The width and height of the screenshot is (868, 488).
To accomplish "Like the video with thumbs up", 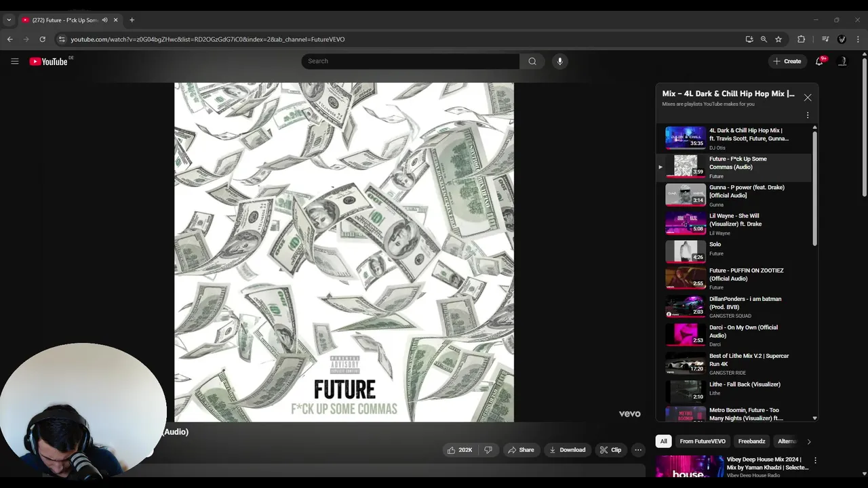I will [451, 450].
